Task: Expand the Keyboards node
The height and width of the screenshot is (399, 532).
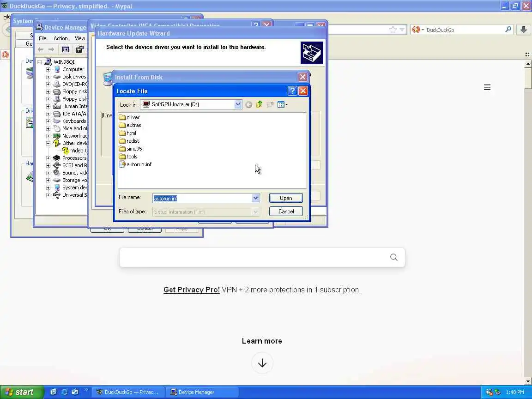Action: tap(48, 121)
